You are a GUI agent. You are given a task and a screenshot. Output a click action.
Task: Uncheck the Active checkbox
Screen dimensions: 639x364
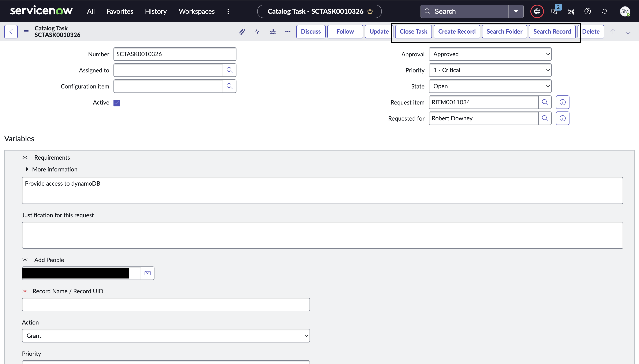(117, 103)
